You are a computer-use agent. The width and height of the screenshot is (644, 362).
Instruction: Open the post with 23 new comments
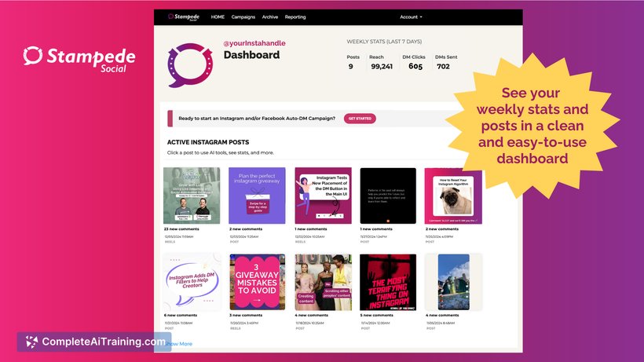(192, 196)
